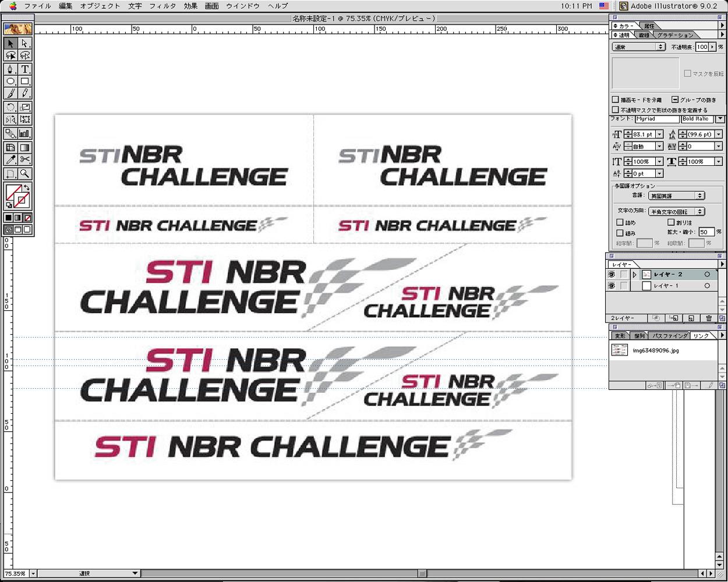The height and width of the screenshot is (582, 728).
Task: Open the 83.1 pt font size dropdown
Action: point(659,134)
